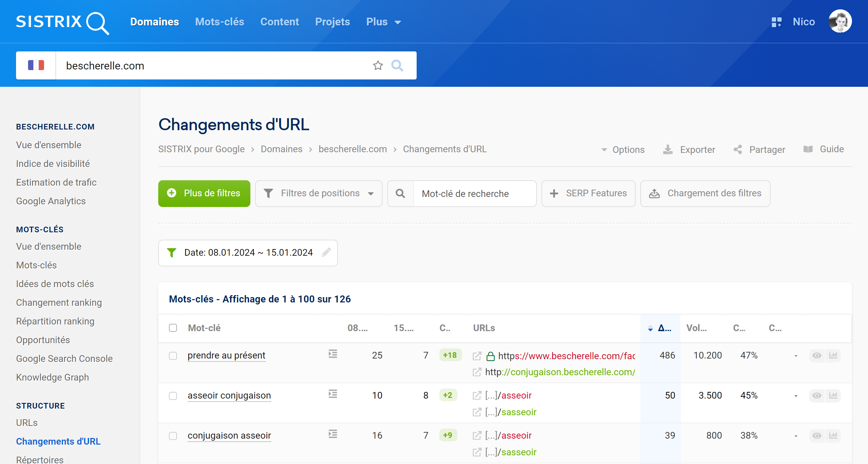Expand Filtres de positions dropdown

319,193
